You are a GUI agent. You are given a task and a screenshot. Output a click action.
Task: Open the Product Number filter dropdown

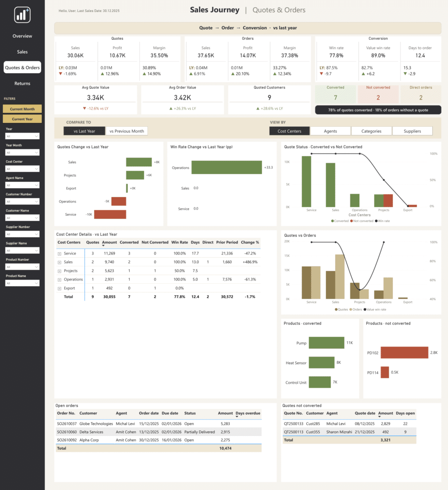click(x=22, y=267)
